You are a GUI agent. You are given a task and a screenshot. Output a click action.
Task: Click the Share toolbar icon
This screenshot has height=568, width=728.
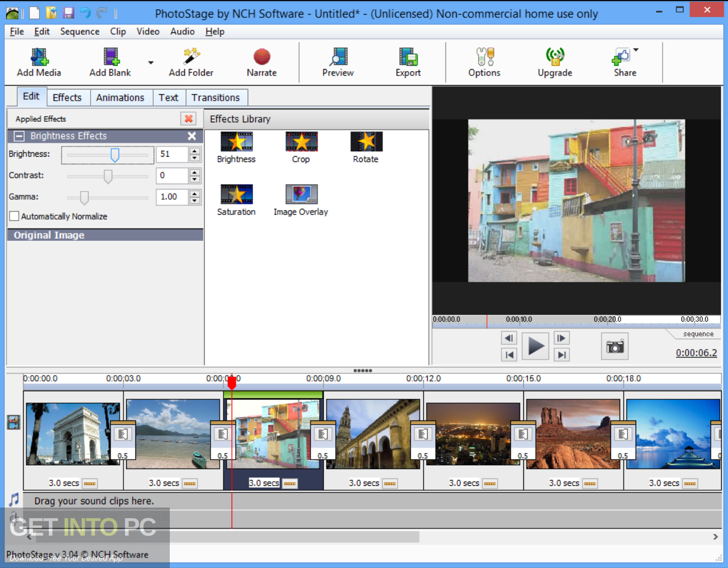click(x=621, y=57)
